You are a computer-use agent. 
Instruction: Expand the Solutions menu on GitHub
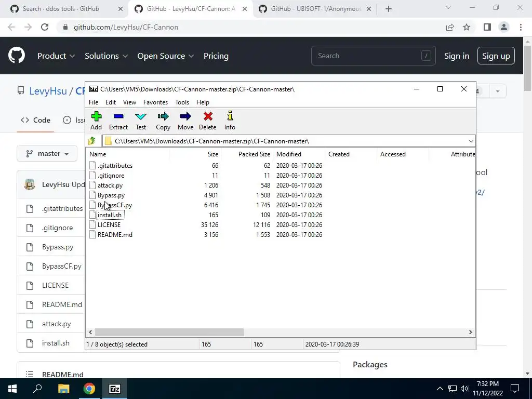click(x=106, y=56)
